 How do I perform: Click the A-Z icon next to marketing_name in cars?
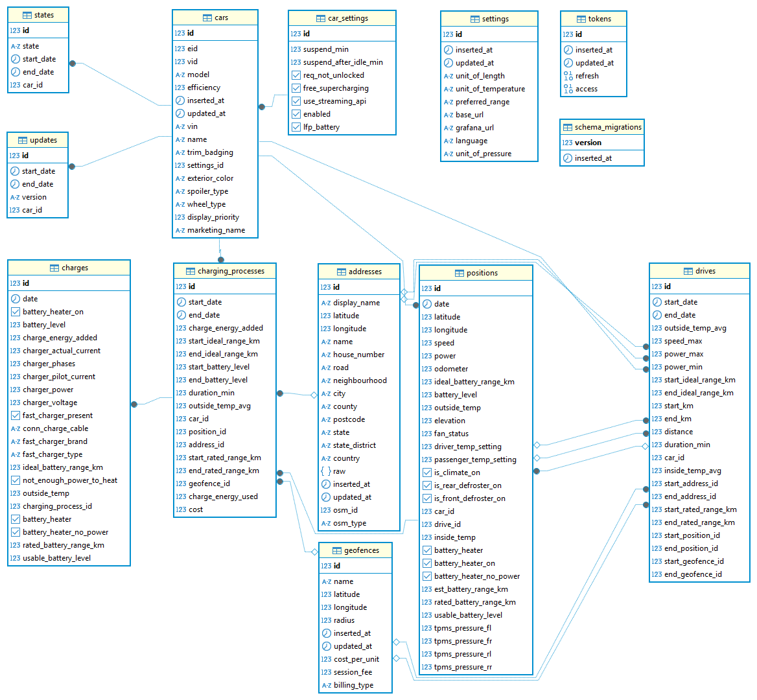pyautogui.click(x=180, y=230)
